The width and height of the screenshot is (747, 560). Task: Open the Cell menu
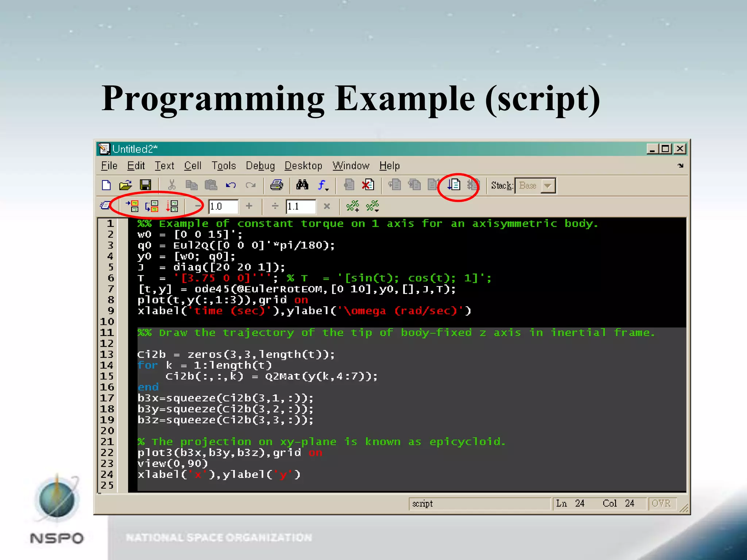tap(193, 166)
